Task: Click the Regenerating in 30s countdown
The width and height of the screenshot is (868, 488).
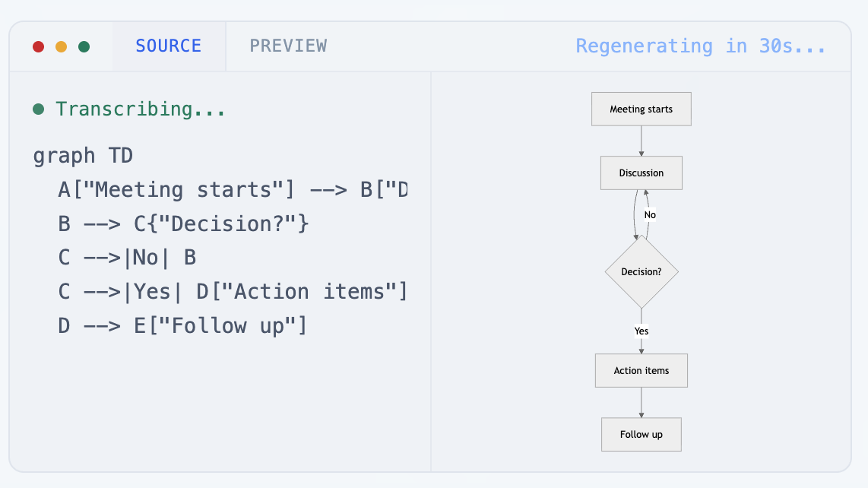Action: click(701, 46)
